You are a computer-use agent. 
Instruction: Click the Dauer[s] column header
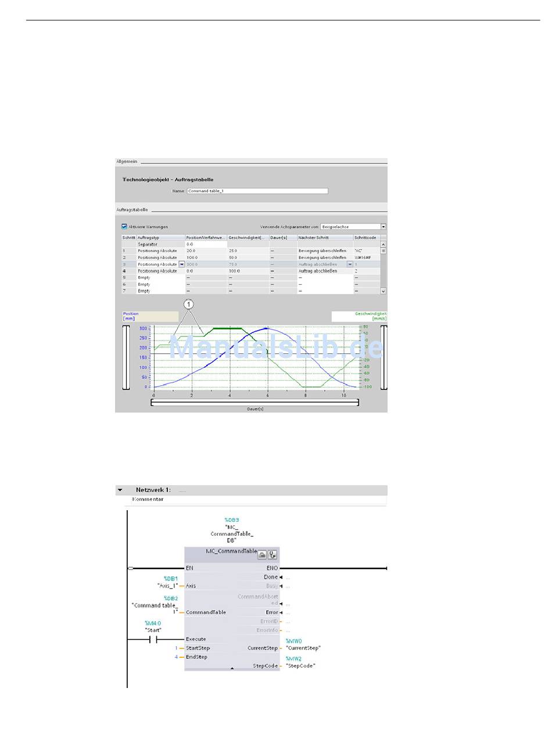coord(282,238)
